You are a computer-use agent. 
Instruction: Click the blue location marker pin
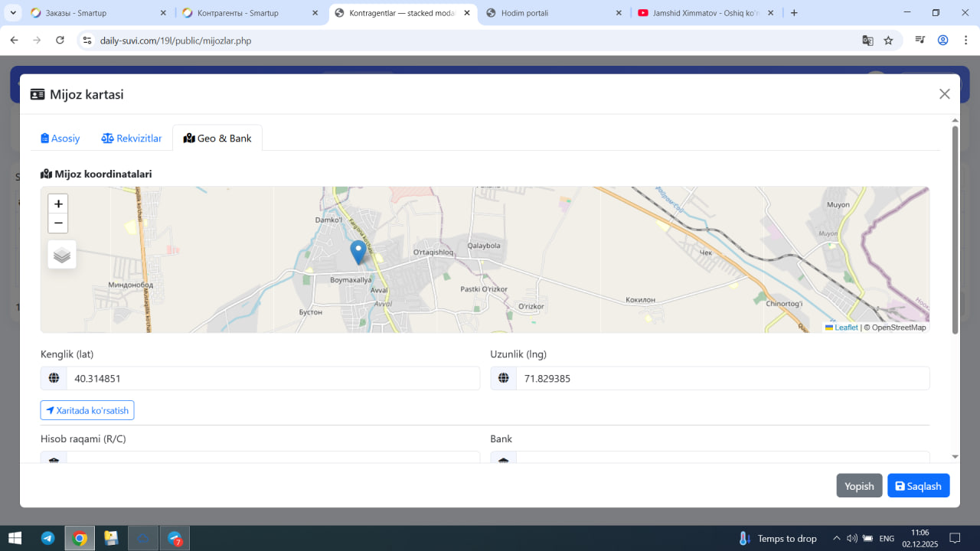point(358,251)
